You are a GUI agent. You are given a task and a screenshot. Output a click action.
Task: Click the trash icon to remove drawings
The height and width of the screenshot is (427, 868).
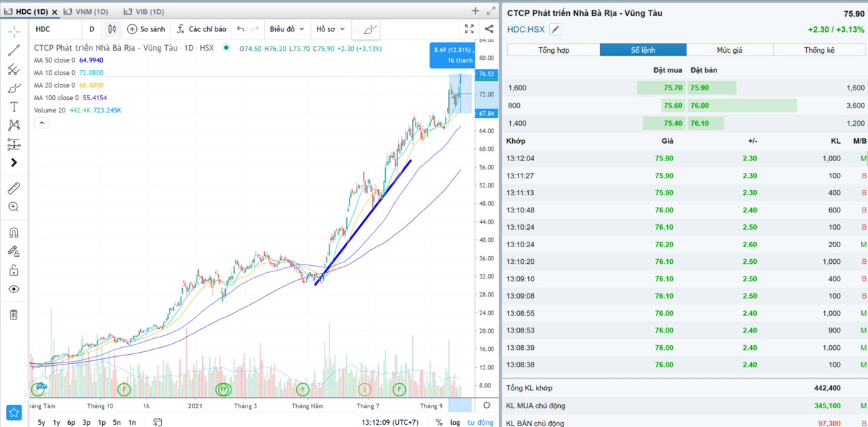pos(14,315)
